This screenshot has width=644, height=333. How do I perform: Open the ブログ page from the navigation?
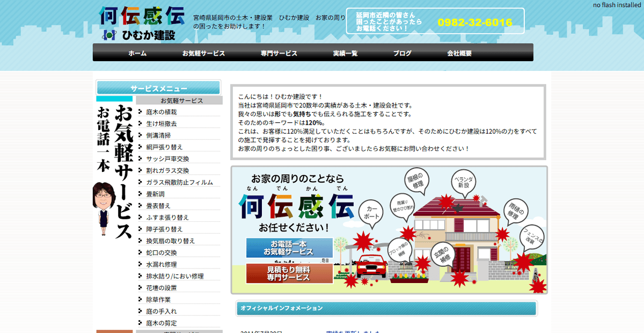click(401, 53)
